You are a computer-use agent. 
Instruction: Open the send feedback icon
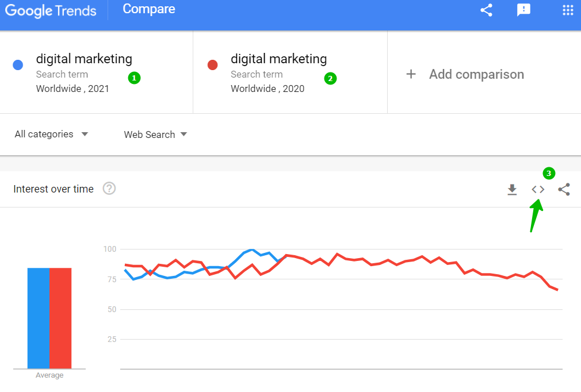point(523,10)
